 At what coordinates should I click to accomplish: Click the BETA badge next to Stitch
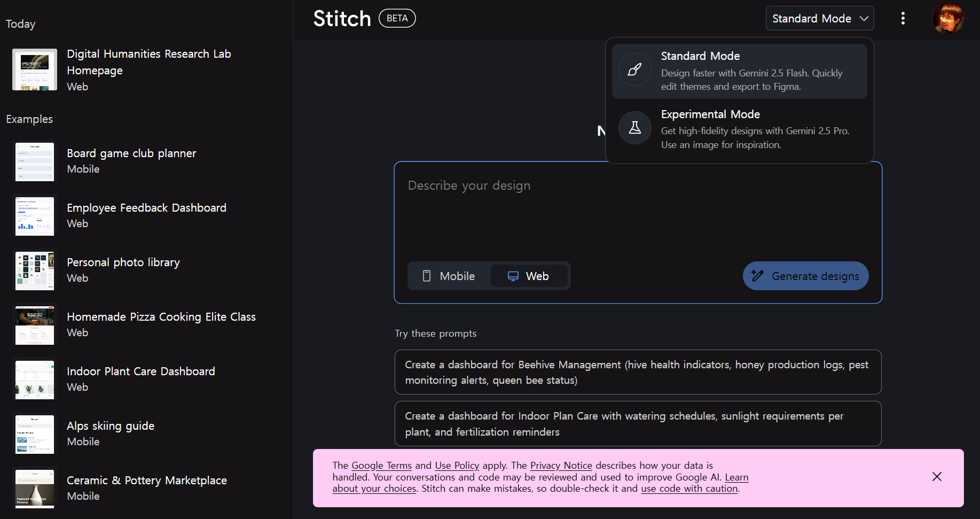pyautogui.click(x=397, y=18)
